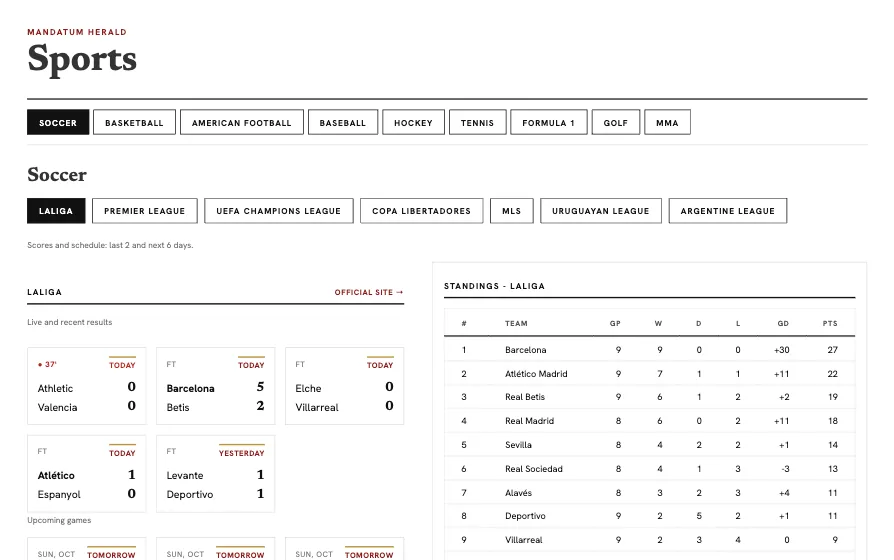Click Alavés in the standings table
The height and width of the screenshot is (560, 894).
pos(518,493)
